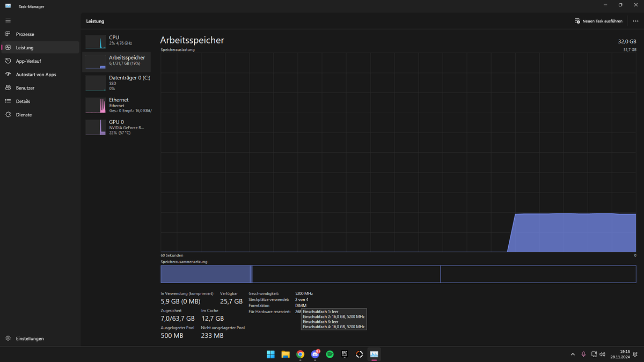Image resolution: width=644 pixels, height=362 pixels.
Task: Click the Speicherzusammensetzung composition bar
Action: [398, 274]
